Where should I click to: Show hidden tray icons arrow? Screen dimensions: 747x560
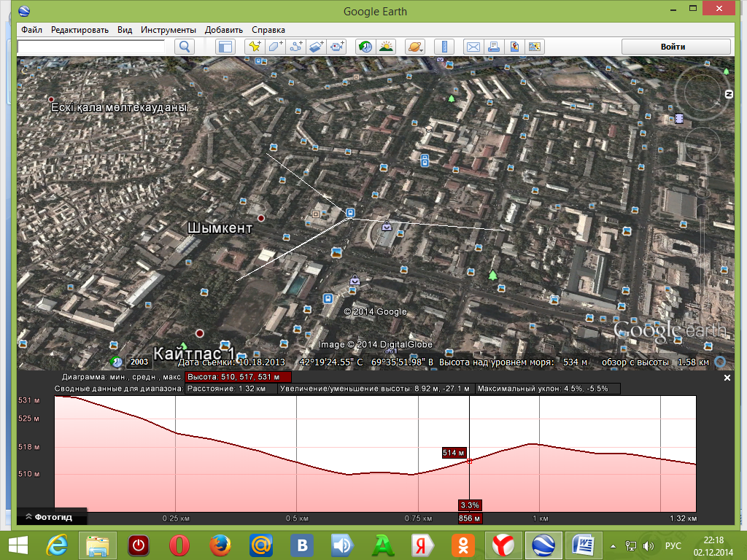click(x=613, y=546)
